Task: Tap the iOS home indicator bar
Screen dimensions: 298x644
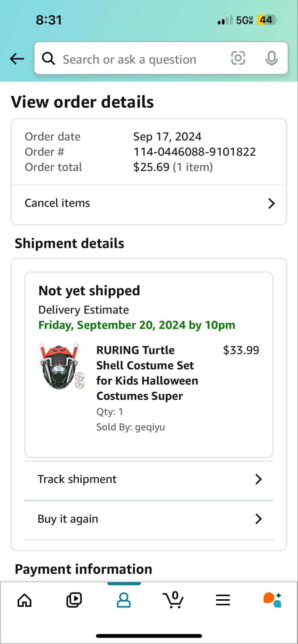Action: (x=149, y=636)
